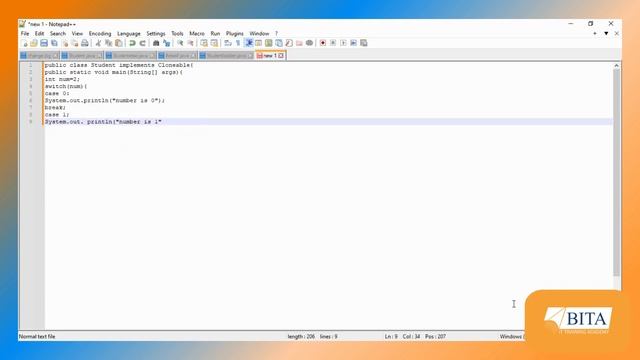This screenshot has width=640, height=360.
Task: Open the View menu
Action: click(77, 33)
